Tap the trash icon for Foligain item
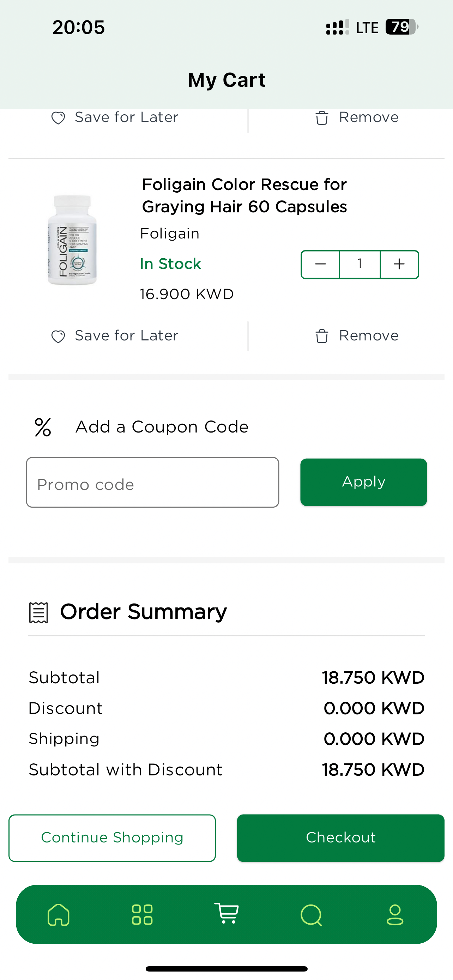Viewport: 453px width, 980px height. click(x=321, y=336)
